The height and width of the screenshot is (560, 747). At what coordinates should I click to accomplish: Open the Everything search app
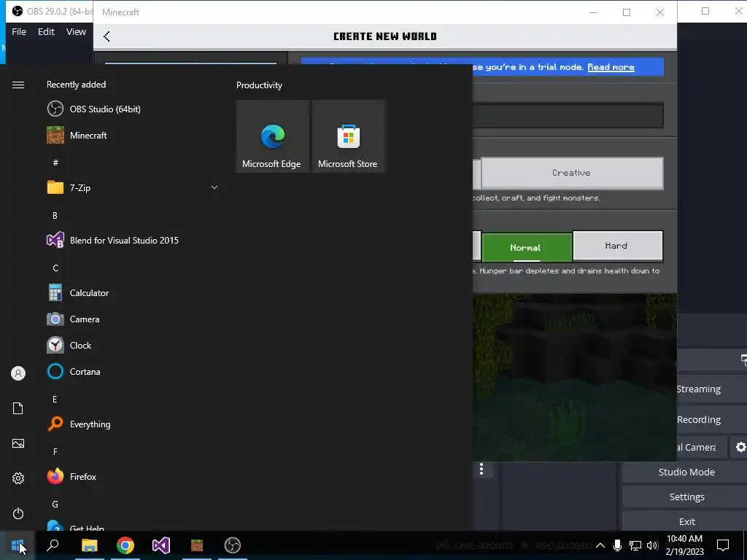coord(133,424)
